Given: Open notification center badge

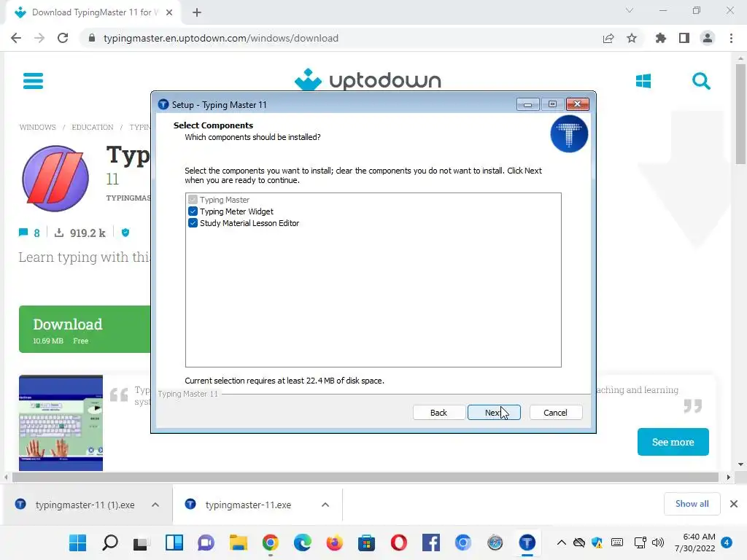Looking at the screenshot, I should (x=727, y=542).
